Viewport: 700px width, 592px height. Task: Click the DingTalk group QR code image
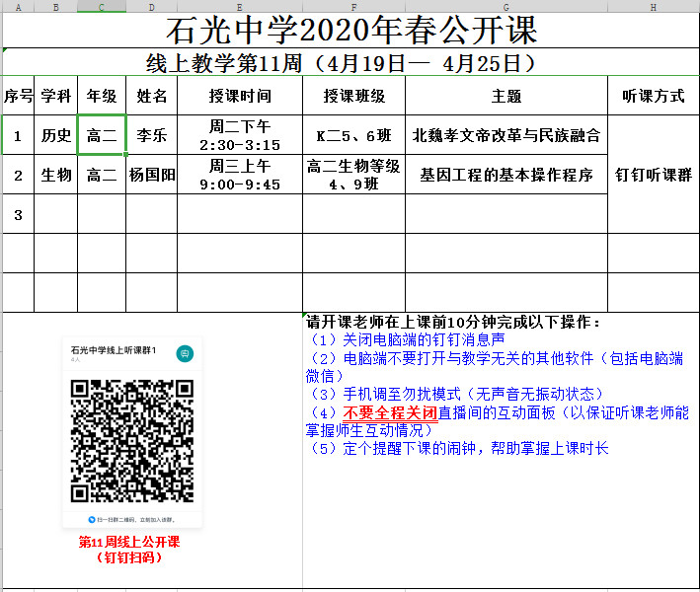pos(132,440)
